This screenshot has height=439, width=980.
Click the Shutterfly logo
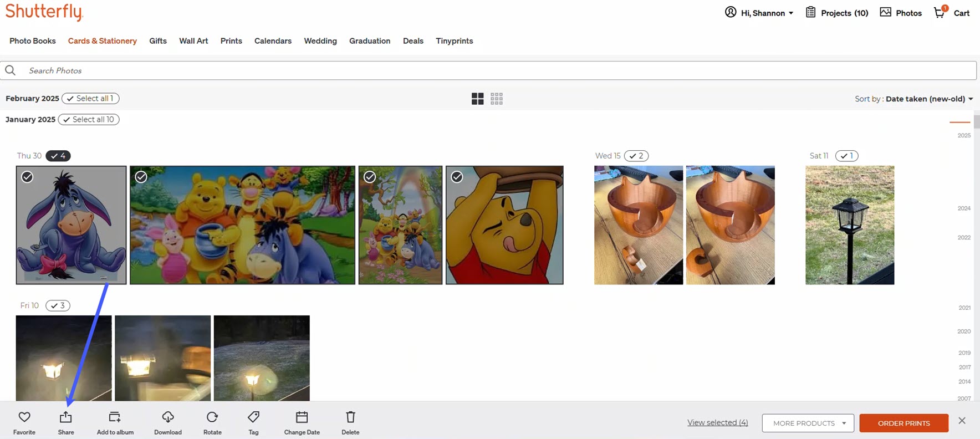[x=44, y=12]
